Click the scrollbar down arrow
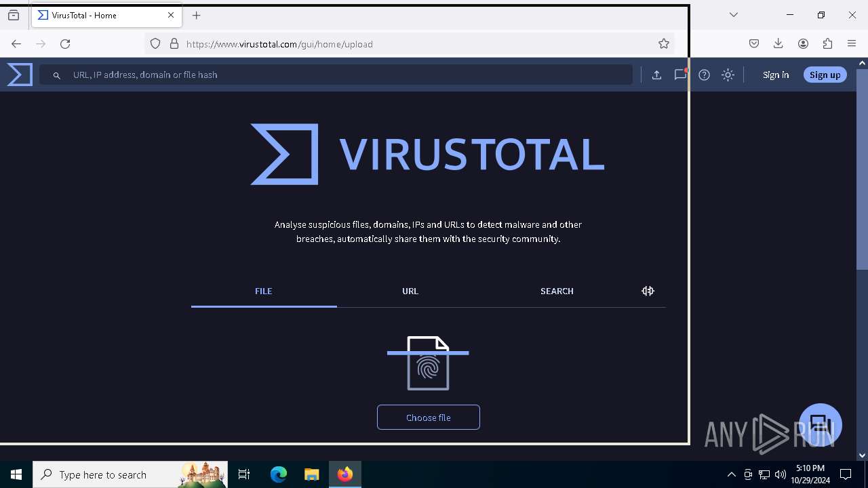The width and height of the screenshot is (868, 488). [x=862, y=455]
